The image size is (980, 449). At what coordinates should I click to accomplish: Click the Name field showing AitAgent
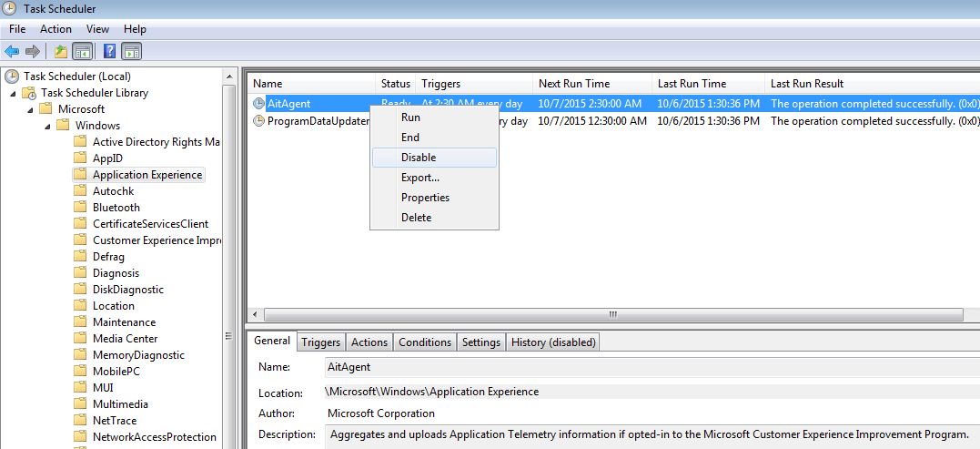pos(652,367)
